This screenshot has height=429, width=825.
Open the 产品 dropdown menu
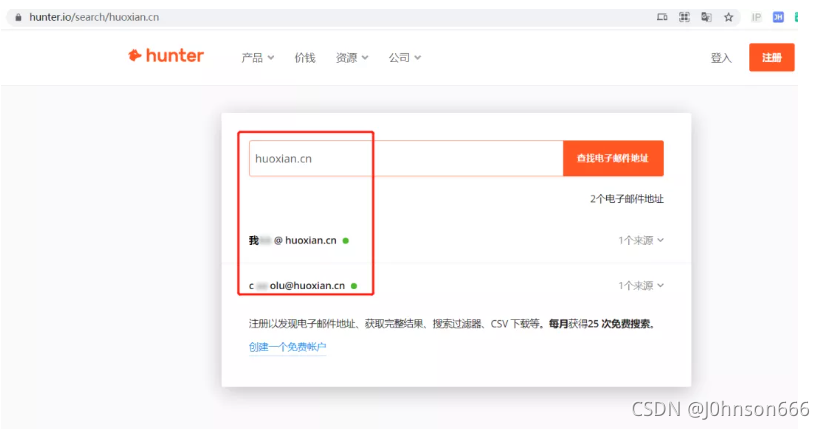(257, 57)
